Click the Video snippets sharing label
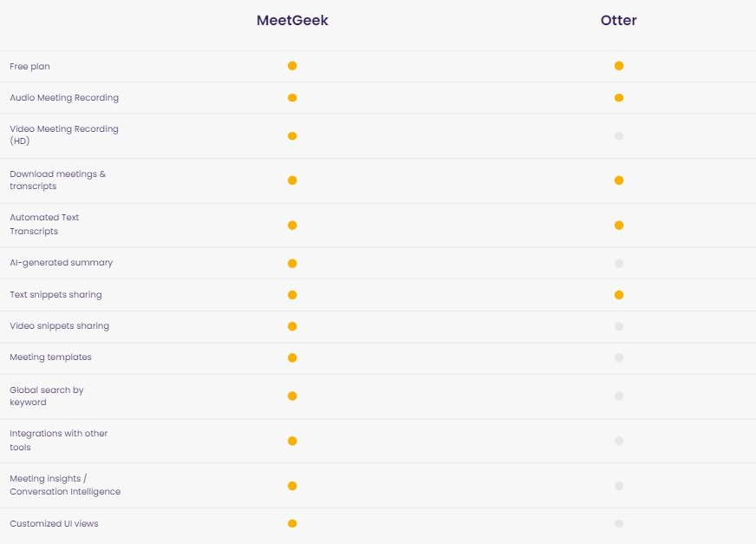 59,326
